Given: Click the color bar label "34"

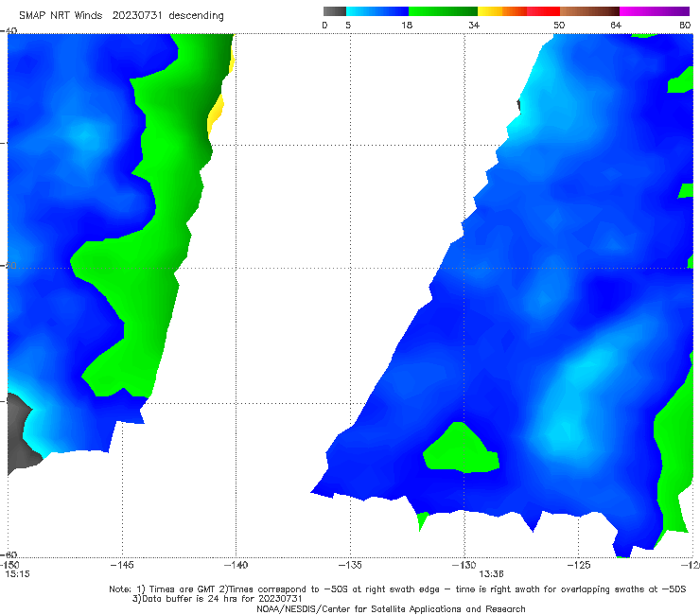Looking at the screenshot, I should (x=474, y=25).
